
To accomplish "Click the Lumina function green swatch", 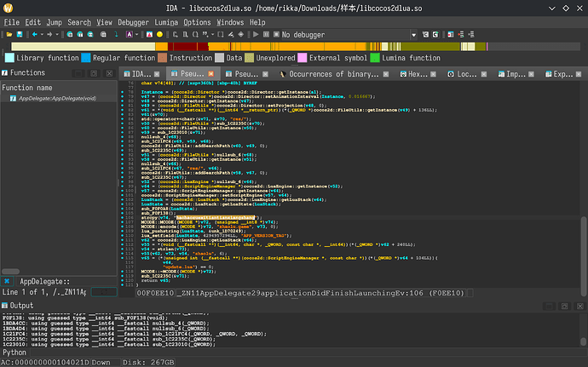I will click(x=375, y=58).
